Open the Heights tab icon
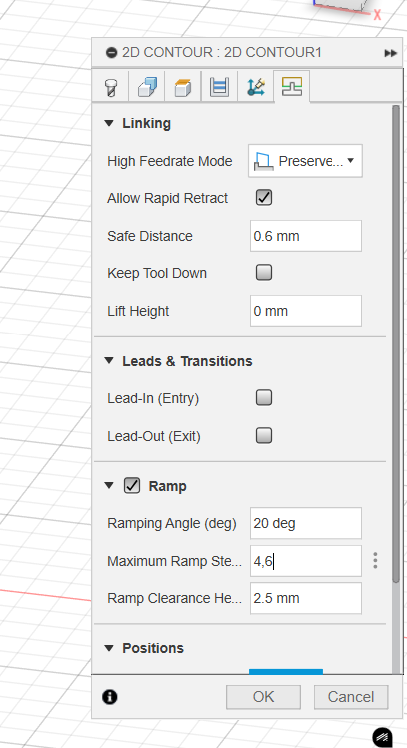Image resolution: width=407 pixels, height=748 pixels. (x=183, y=87)
